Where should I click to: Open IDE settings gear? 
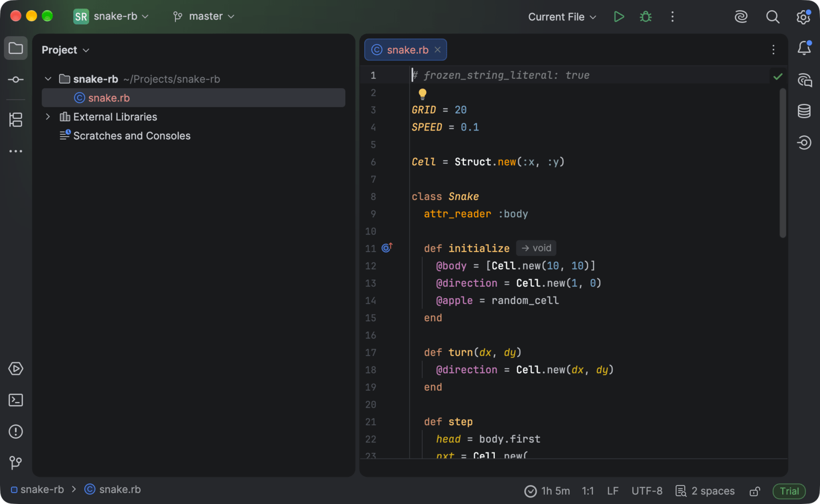[x=803, y=17]
